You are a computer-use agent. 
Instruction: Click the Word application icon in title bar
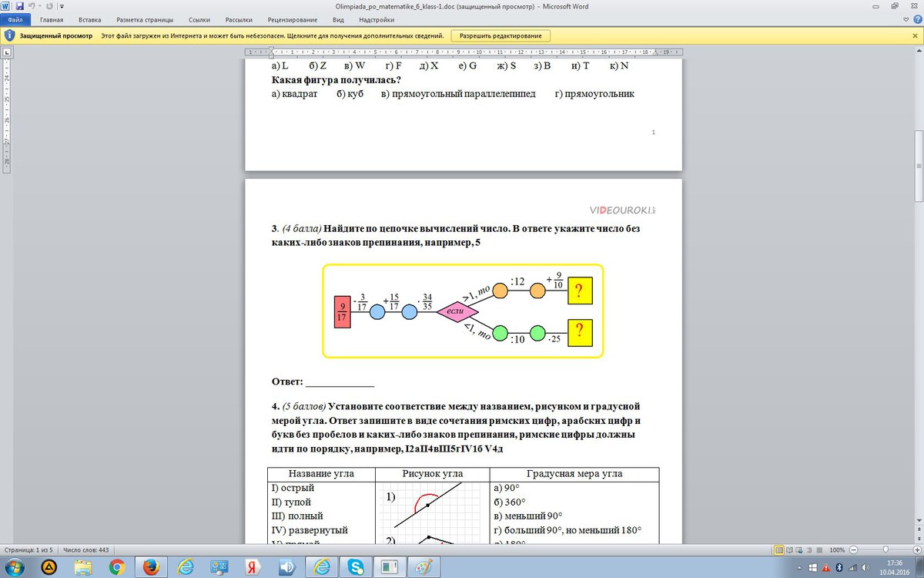[x=6, y=5]
